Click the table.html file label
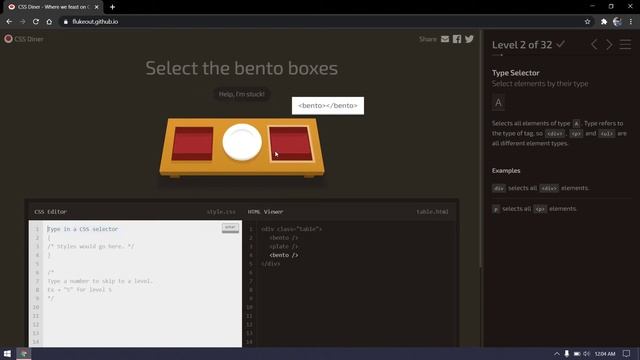Screen dimensions: 640x360 pyautogui.click(x=432, y=211)
